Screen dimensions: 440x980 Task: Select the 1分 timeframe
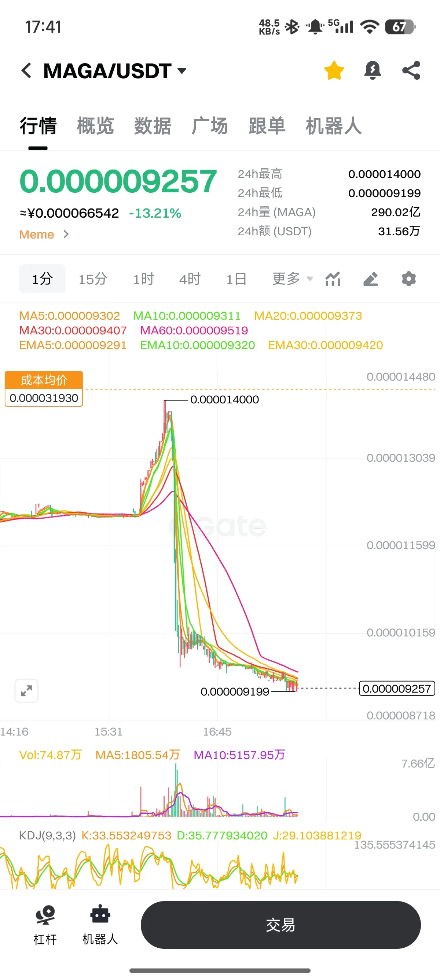[x=42, y=279]
